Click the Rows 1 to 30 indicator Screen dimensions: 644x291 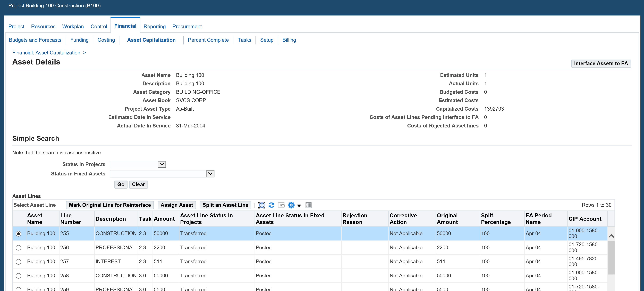pyautogui.click(x=597, y=205)
